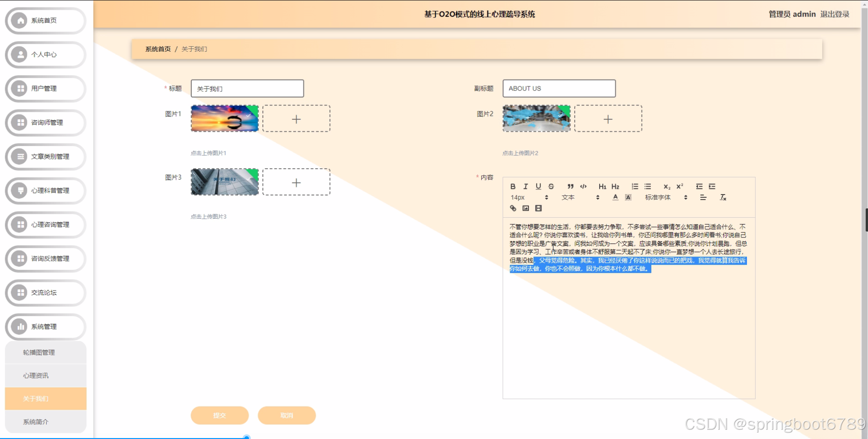Insert a bulleted list
This screenshot has width=868, height=439.
click(x=648, y=186)
